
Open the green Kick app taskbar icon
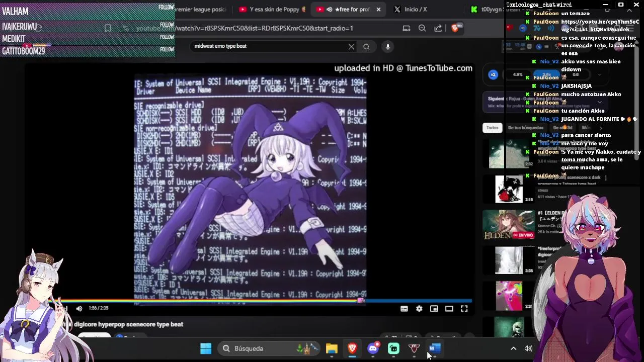point(393,348)
